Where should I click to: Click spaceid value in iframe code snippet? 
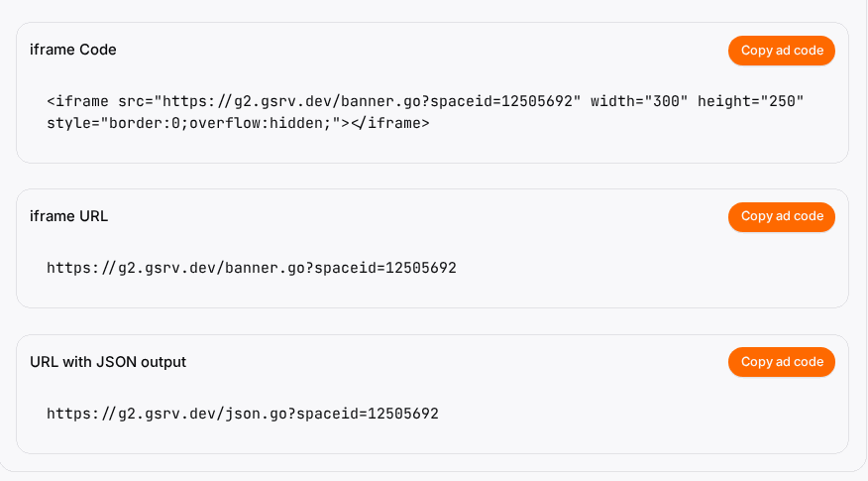[x=536, y=101]
